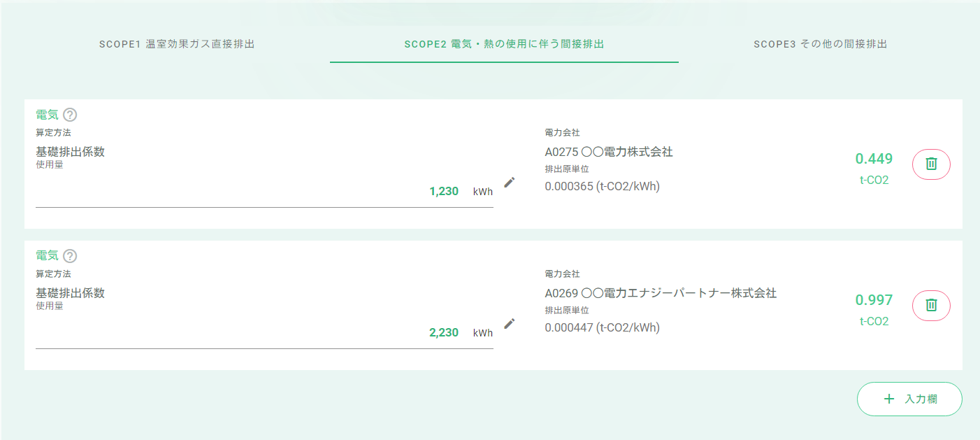Image resolution: width=980 pixels, height=440 pixels.
Task: Click the 2,230 kWh usage input field
Action: 264,333
